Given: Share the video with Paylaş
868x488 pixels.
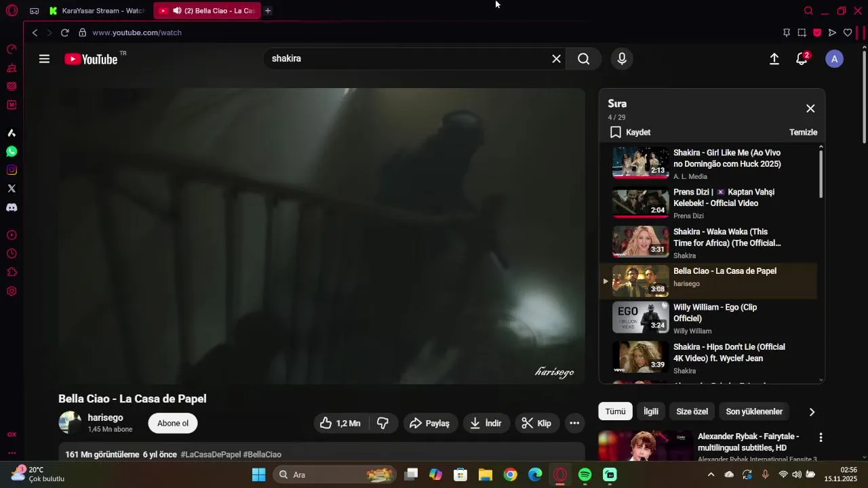Looking at the screenshot, I should click(x=431, y=423).
